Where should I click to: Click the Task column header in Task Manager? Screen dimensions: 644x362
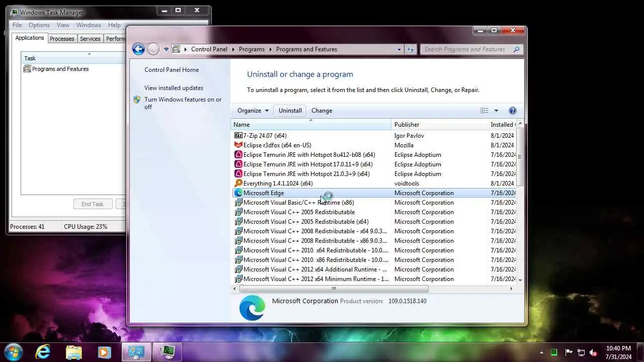tap(73, 58)
